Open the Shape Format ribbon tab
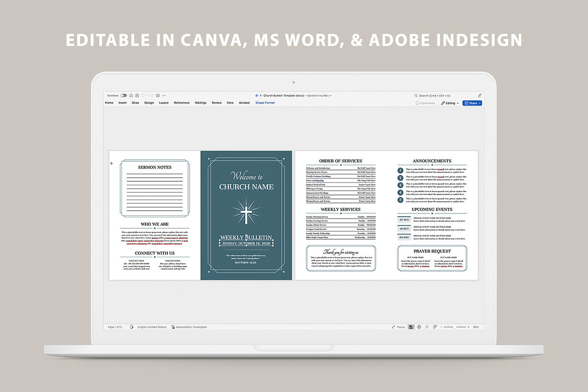Screen dimensions: 588x392 point(265,103)
